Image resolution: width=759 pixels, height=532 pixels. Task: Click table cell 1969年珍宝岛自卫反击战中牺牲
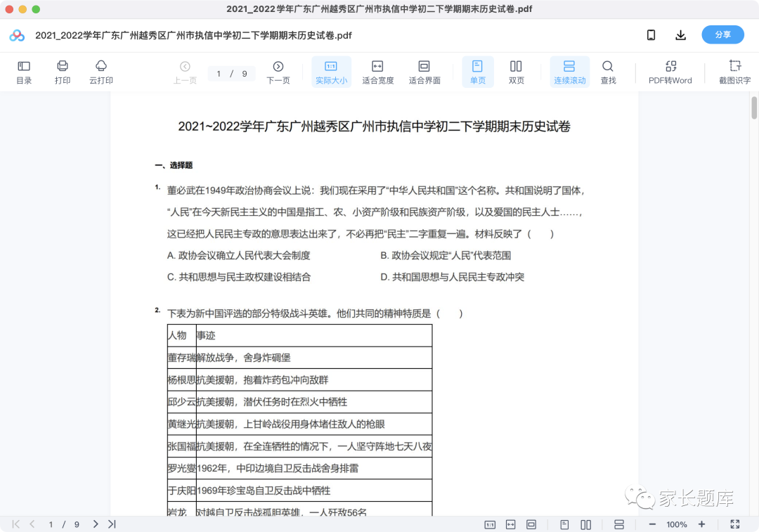pos(314,491)
